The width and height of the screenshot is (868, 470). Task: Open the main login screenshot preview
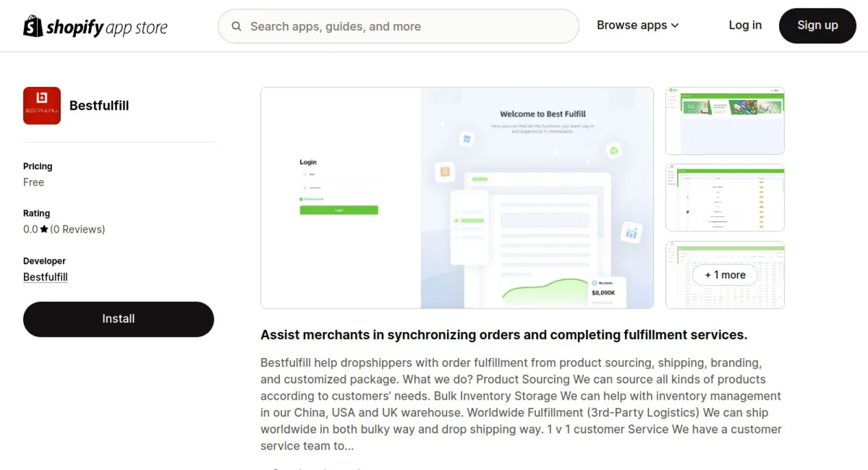pos(457,198)
